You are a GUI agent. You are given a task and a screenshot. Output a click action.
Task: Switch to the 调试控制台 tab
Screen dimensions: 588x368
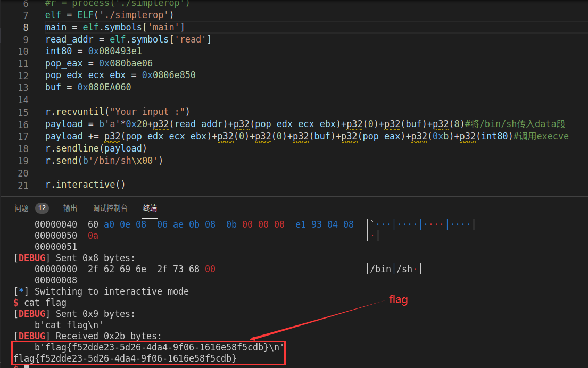point(110,208)
